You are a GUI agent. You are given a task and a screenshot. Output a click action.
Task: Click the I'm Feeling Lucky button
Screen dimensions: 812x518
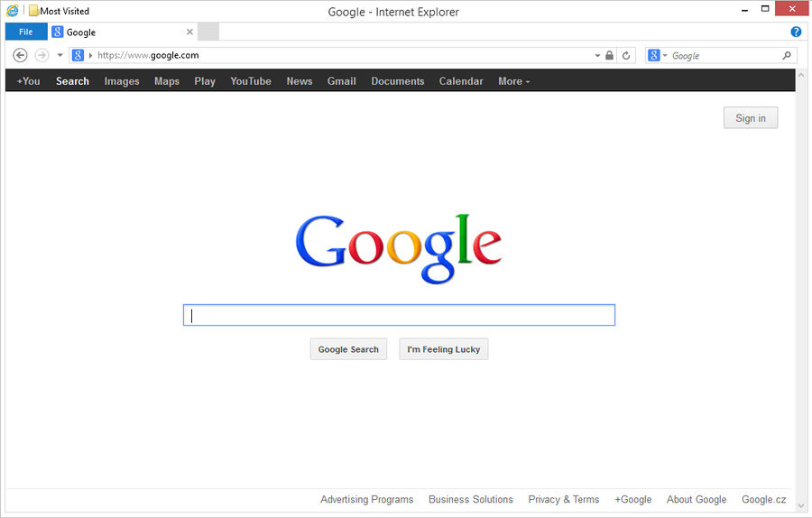(444, 349)
